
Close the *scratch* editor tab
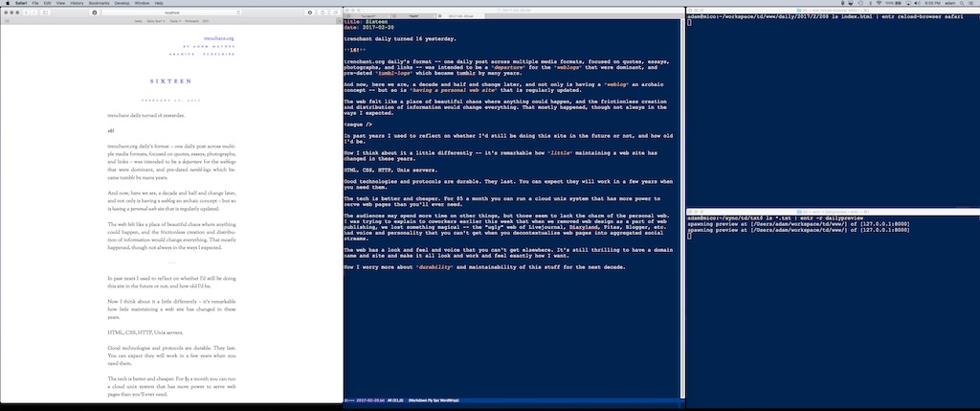point(348,16)
